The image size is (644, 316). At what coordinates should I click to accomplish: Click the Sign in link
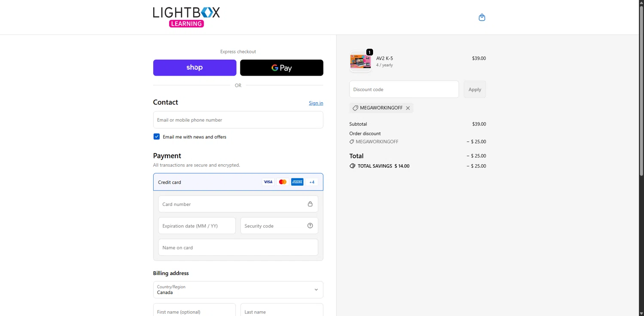(316, 103)
